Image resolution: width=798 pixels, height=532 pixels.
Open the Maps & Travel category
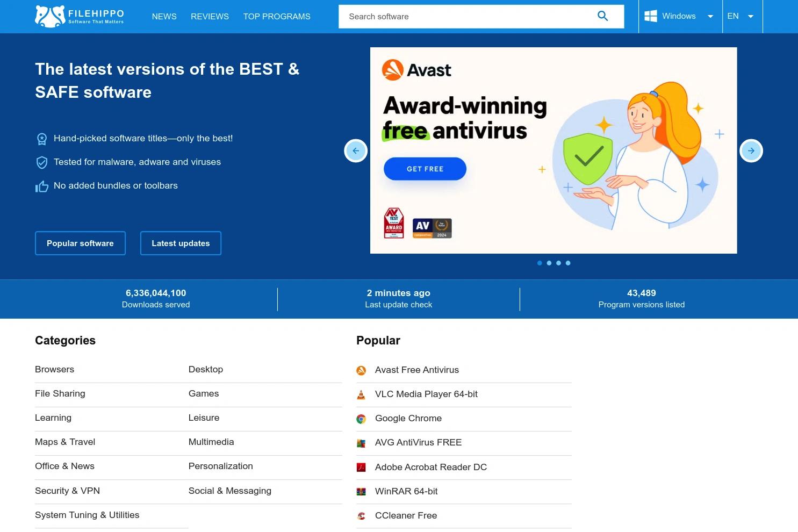[65, 442]
